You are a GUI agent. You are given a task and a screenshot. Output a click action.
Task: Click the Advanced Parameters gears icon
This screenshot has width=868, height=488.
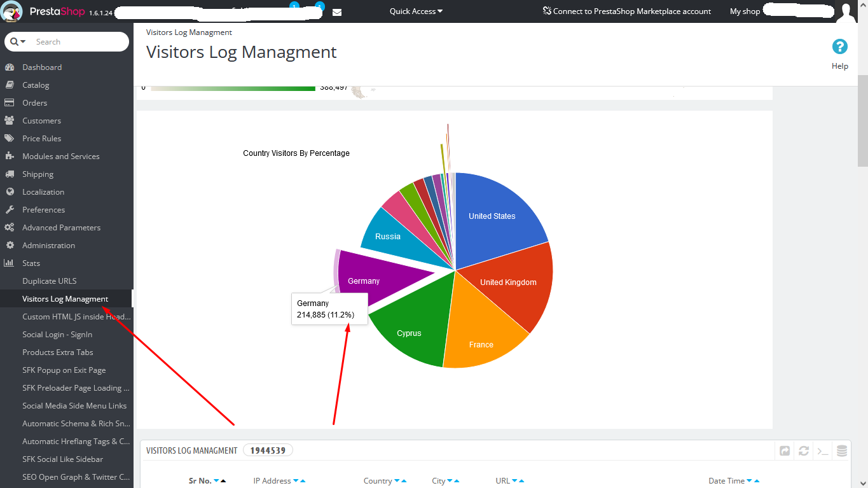10,228
